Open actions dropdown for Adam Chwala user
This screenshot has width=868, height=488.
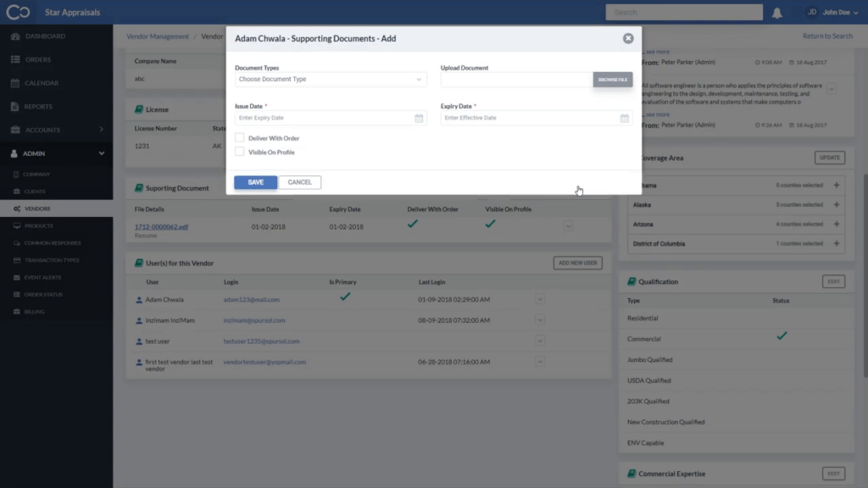(x=540, y=300)
